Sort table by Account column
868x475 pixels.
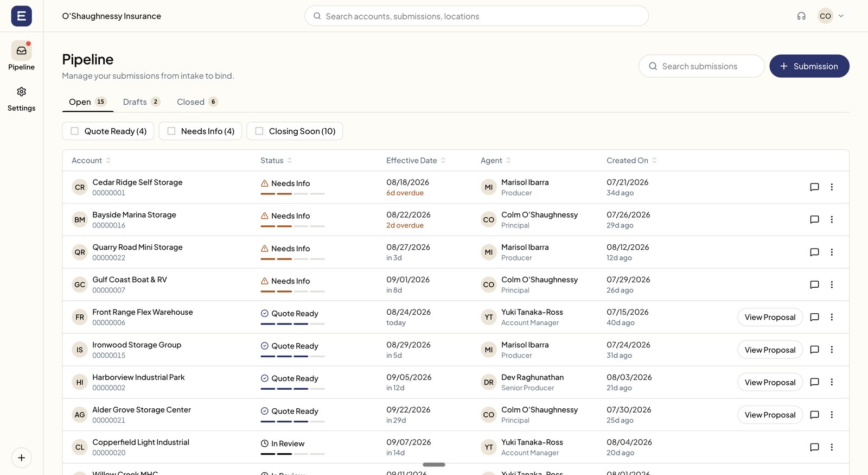[x=91, y=161]
